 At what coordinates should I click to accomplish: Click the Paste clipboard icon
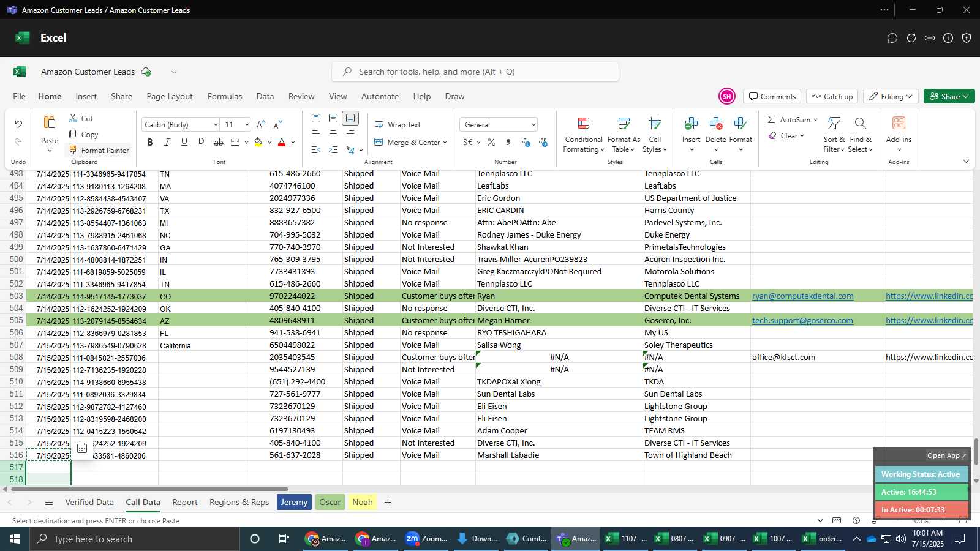tap(50, 122)
